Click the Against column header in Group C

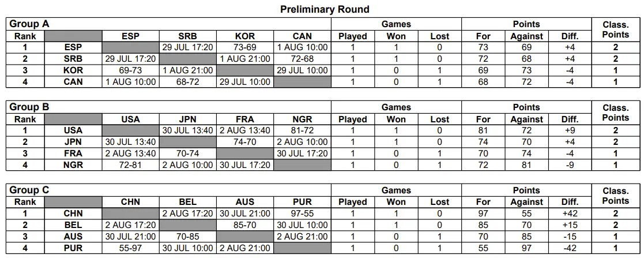(x=526, y=203)
